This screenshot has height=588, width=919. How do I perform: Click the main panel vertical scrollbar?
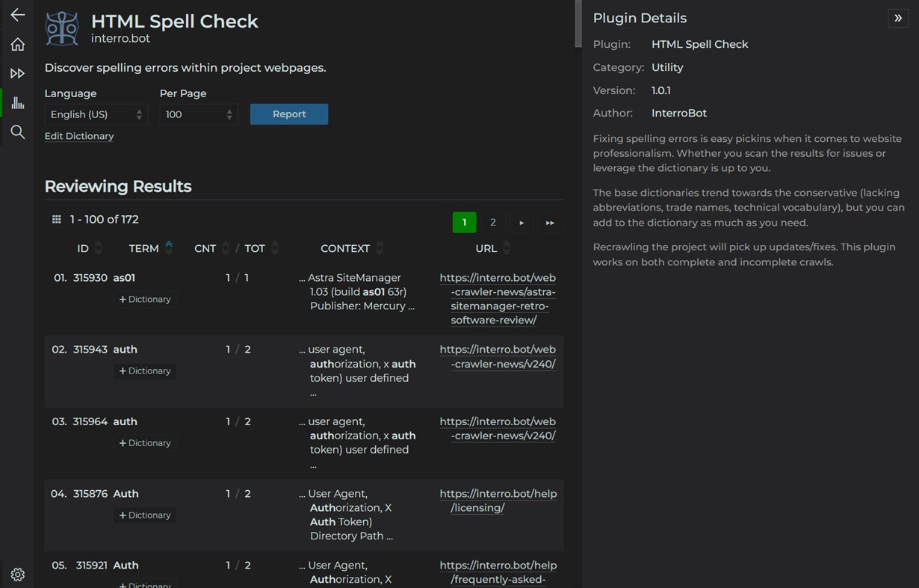pos(578,24)
